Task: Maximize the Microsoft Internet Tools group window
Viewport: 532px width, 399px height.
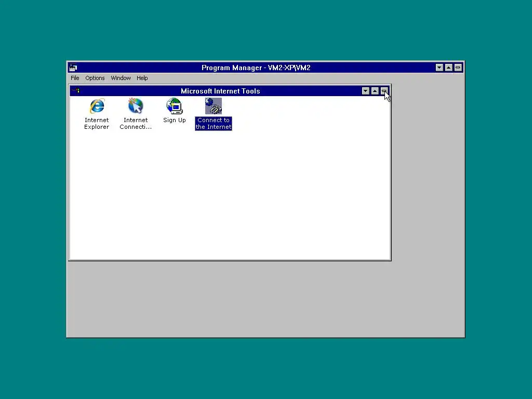Action: [x=375, y=91]
